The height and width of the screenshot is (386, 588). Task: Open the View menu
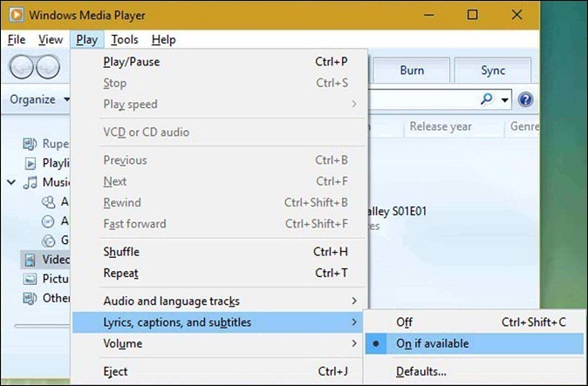click(x=51, y=40)
